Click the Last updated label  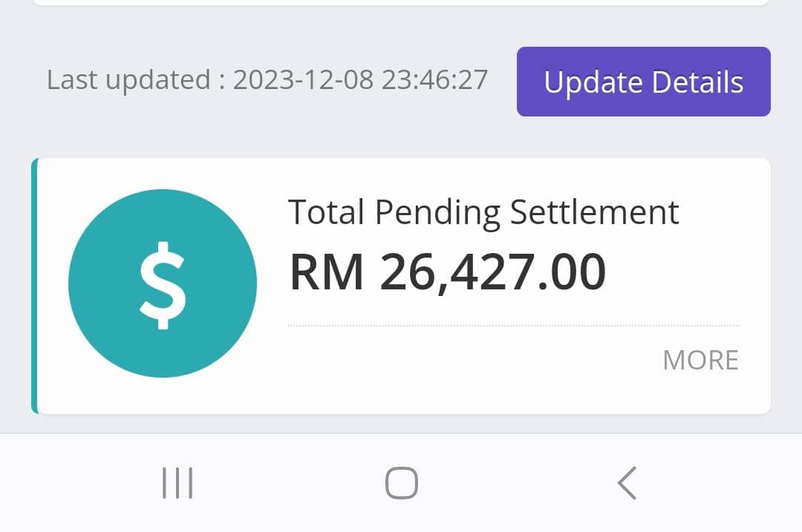tap(128, 79)
